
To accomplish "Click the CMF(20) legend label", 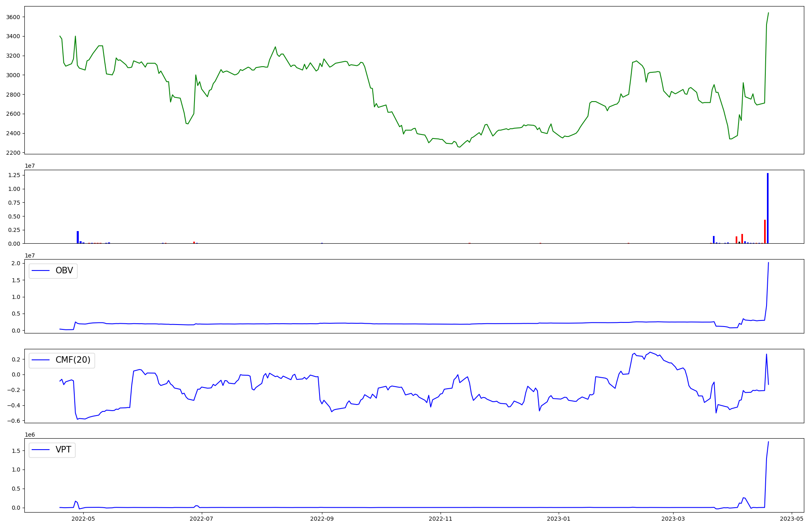I will 73,360.
